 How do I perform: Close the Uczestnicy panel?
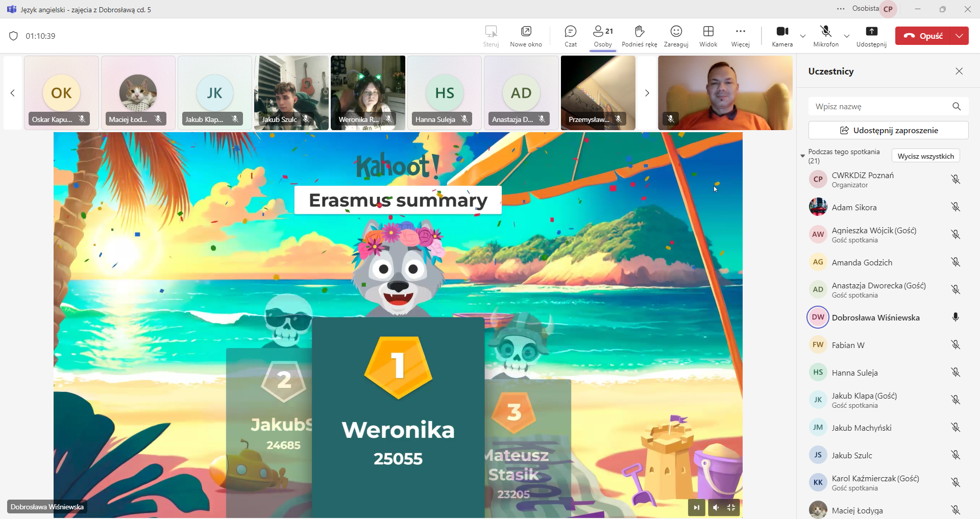pos(959,71)
